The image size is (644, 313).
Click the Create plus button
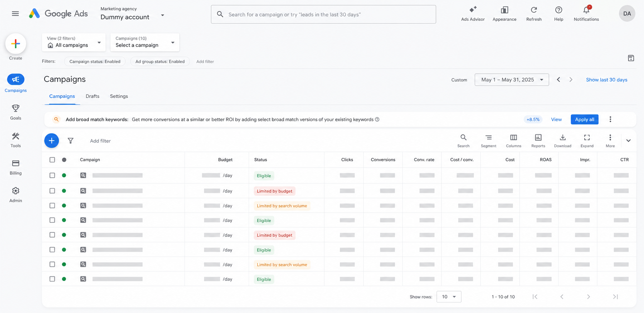tap(15, 44)
